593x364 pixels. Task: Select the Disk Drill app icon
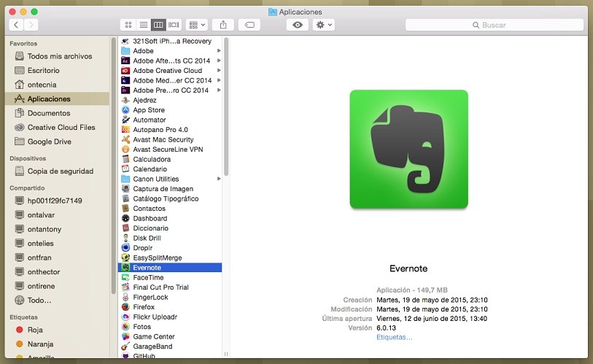(125, 238)
